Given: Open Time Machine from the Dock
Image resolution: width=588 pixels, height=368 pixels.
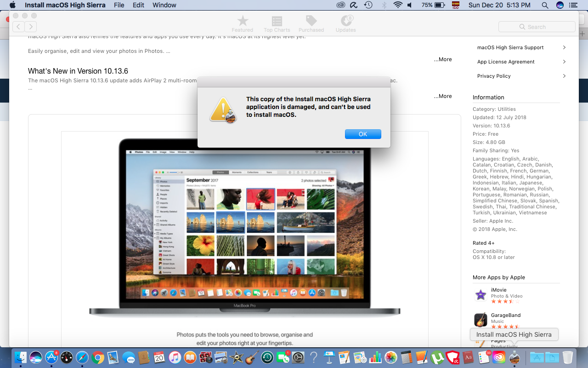Looking at the screenshot, I should tap(267, 357).
